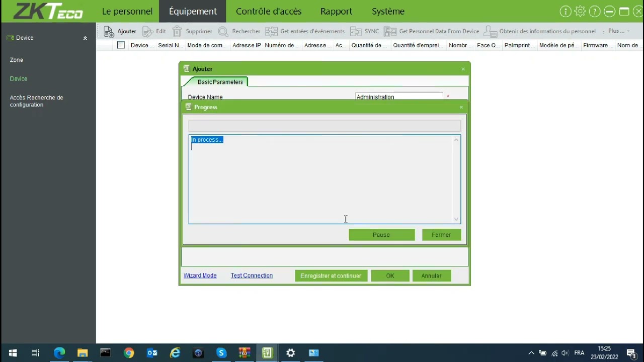
Task: Open the command prompt taskbar icon
Action: pos(106,353)
